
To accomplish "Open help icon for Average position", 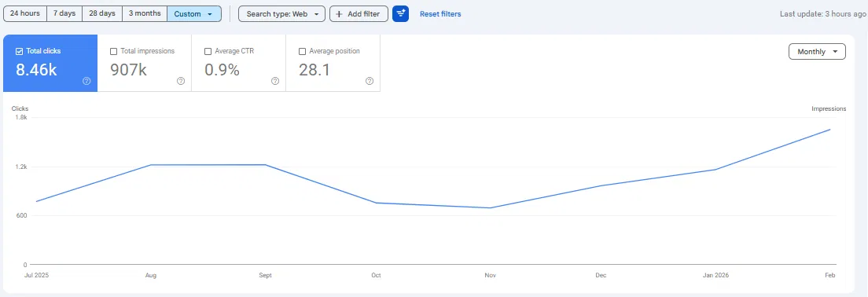I will 370,81.
